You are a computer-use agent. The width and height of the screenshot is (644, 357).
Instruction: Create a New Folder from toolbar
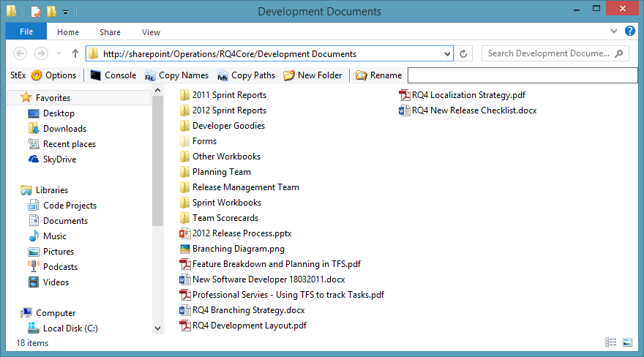(x=312, y=75)
